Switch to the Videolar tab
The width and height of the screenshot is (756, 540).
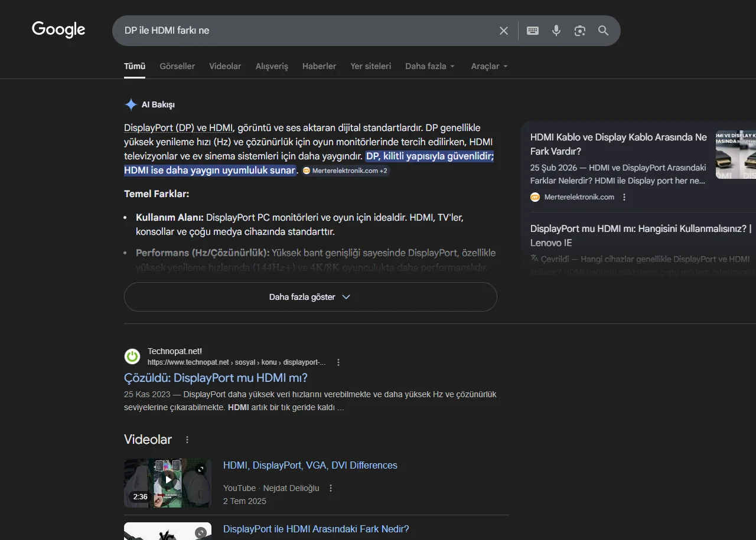(225, 66)
